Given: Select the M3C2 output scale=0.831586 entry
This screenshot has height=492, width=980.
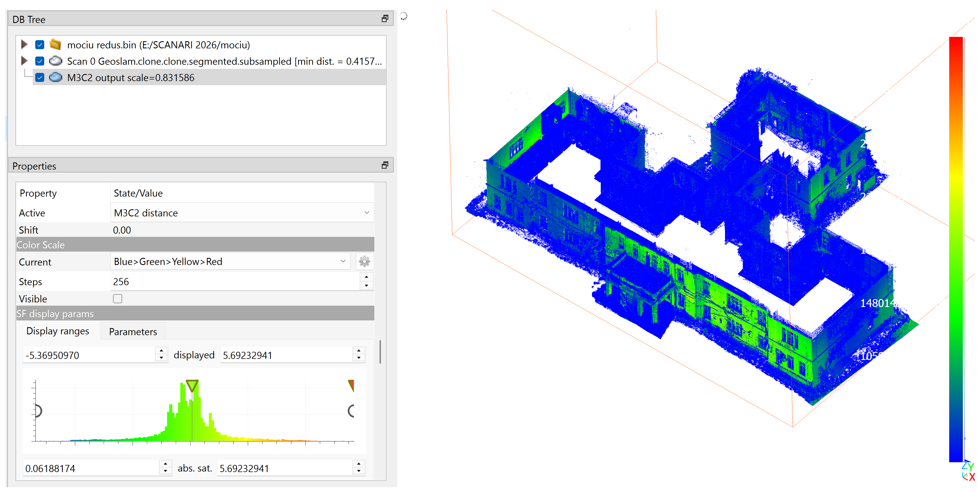Looking at the screenshot, I should 131,78.
